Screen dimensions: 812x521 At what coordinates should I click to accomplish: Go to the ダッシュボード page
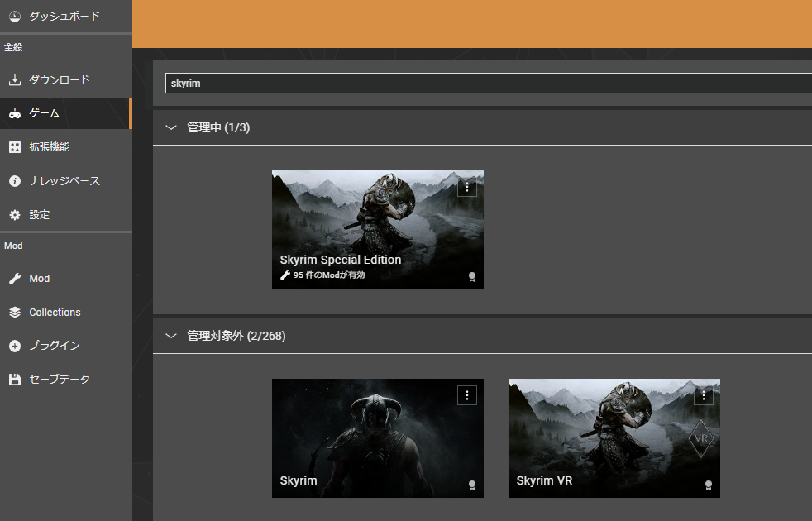pyautogui.click(x=66, y=16)
